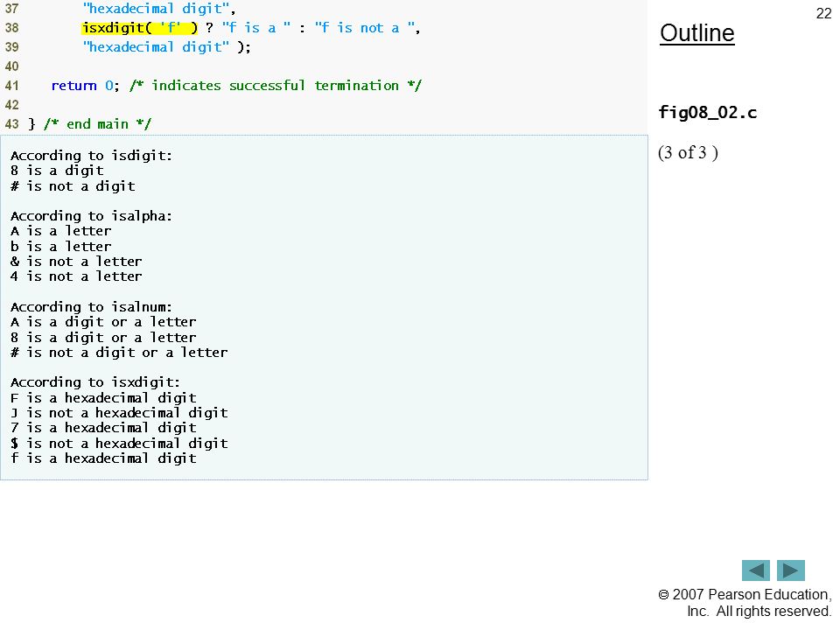This screenshot has width=840, height=630.
Task: Select the Outline heading
Action: pos(697,33)
